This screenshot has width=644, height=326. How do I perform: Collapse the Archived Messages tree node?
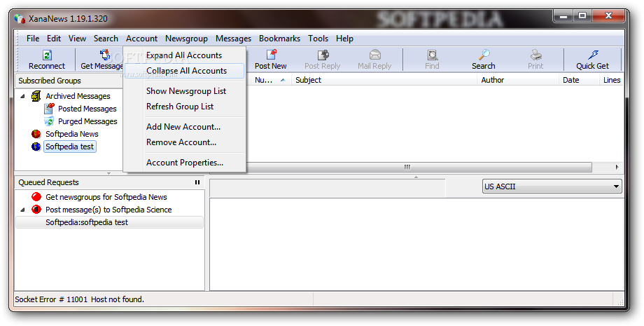pyautogui.click(x=23, y=96)
